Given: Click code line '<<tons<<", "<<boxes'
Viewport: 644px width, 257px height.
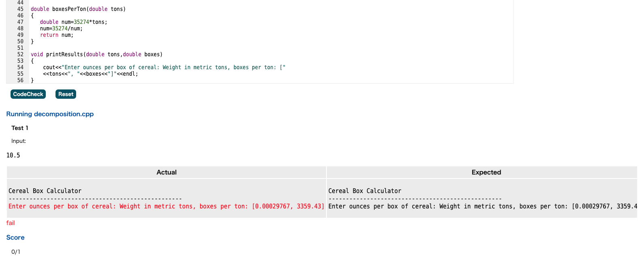Looking at the screenshot, I should pos(91,74).
